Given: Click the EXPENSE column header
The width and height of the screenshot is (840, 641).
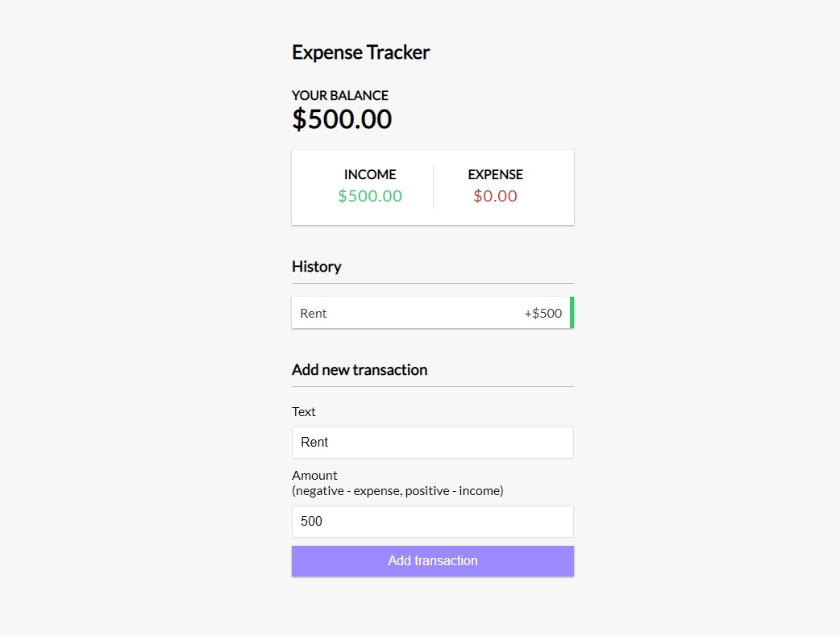Looking at the screenshot, I should click(x=495, y=174).
